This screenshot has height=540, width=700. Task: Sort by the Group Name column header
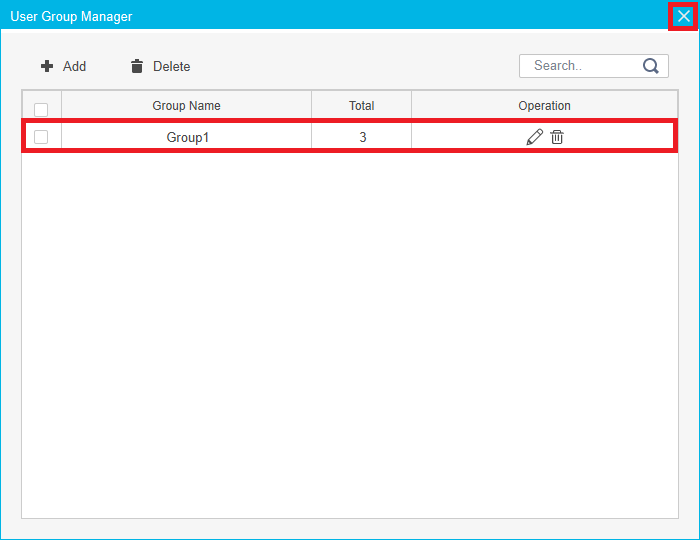click(x=186, y=106)
